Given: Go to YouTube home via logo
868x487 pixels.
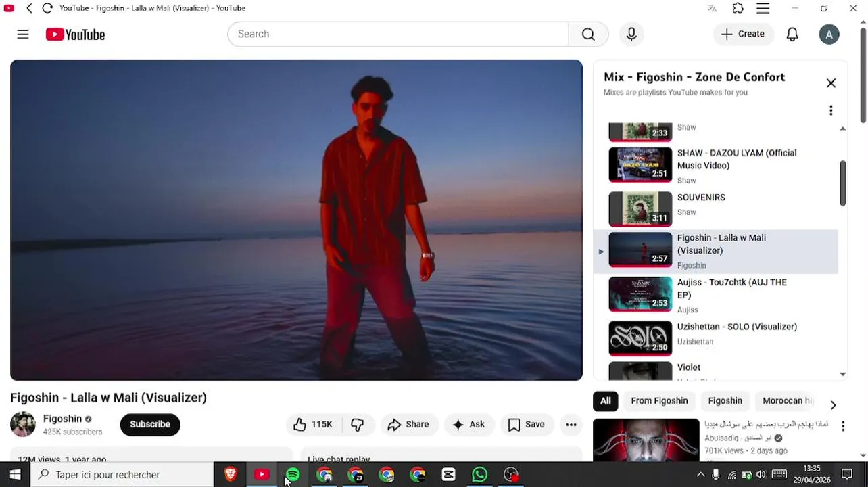Looking at the screenshot, I should [x=75, y=34].
